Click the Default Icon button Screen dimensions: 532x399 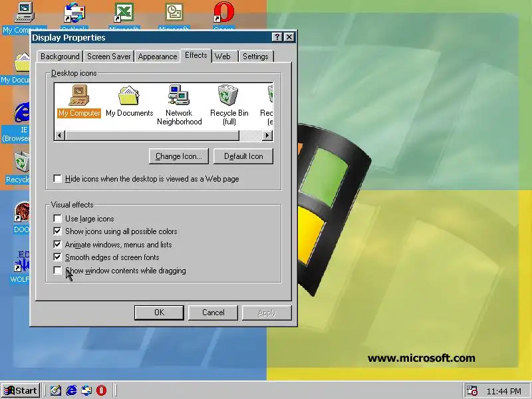(243, 156)
